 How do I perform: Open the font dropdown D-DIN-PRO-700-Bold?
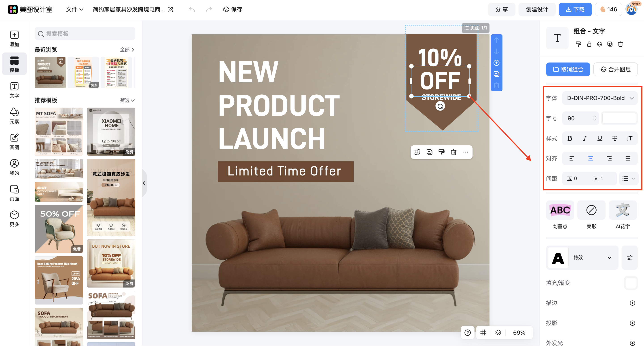(x=600, y=98)
